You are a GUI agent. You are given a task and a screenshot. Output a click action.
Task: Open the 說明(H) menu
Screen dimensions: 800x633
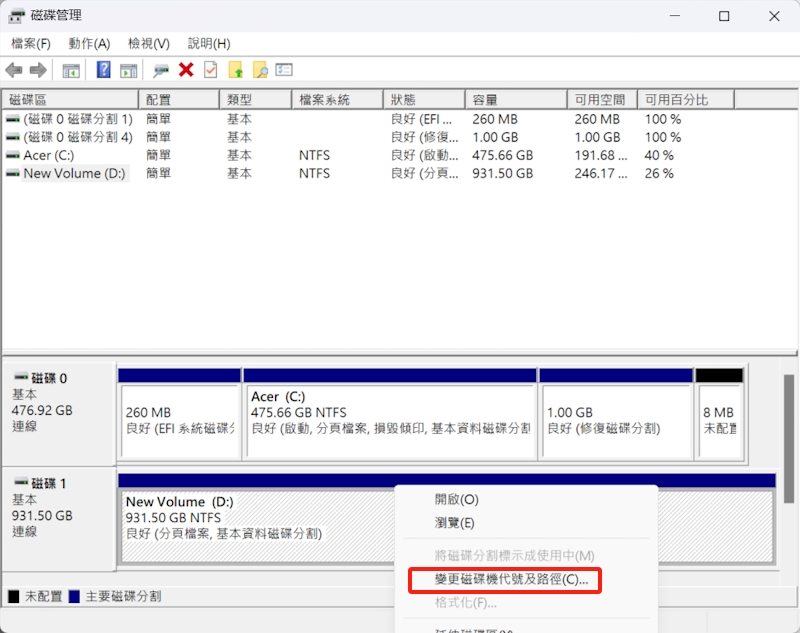click(x=209, y=44)
